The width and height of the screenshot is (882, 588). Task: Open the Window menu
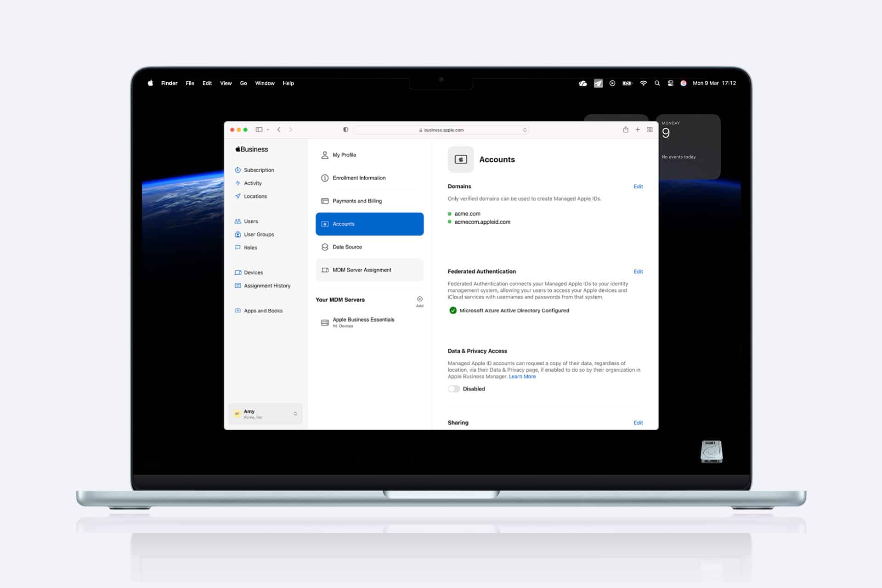click(265, 83)
